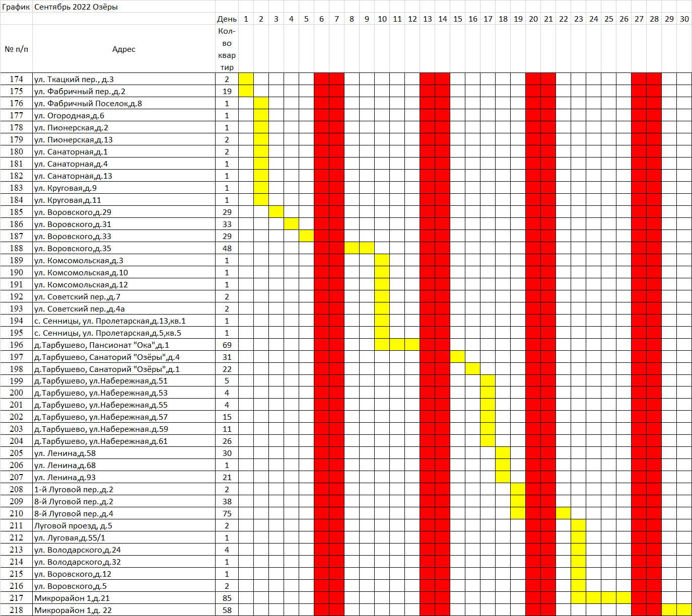The height and width of the screenshot is (616, 692).
Task: Click row number 188 cell
Action: (16, 248)
